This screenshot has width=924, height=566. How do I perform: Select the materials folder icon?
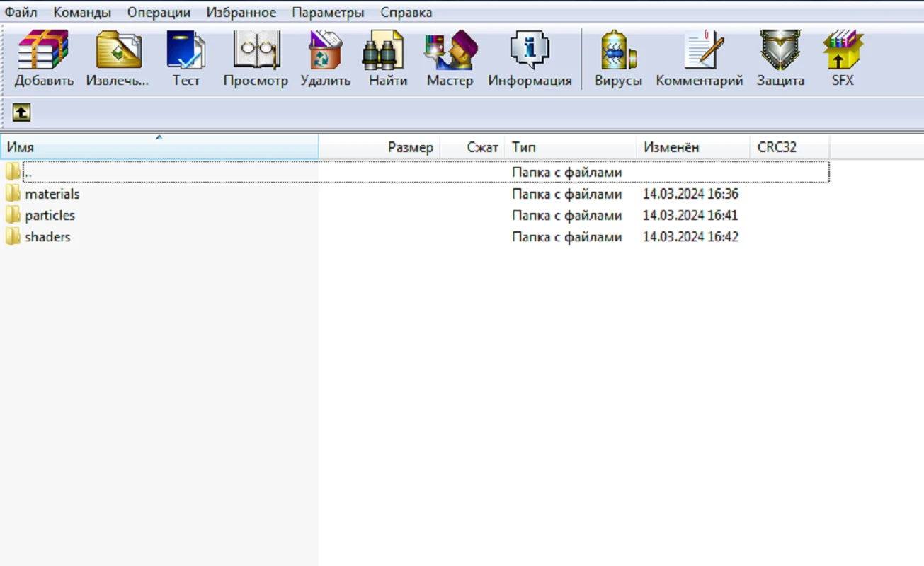click(x=13, y=194)
